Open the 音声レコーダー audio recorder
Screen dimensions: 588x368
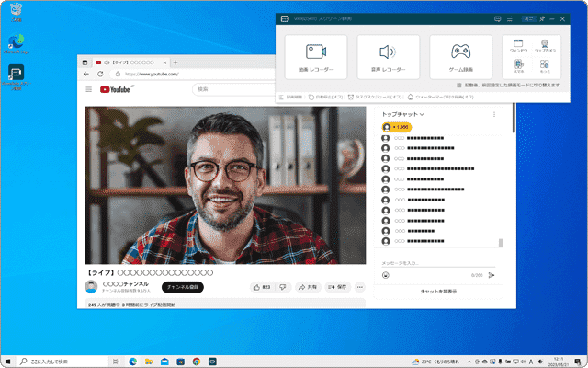(x=388, y=55)
